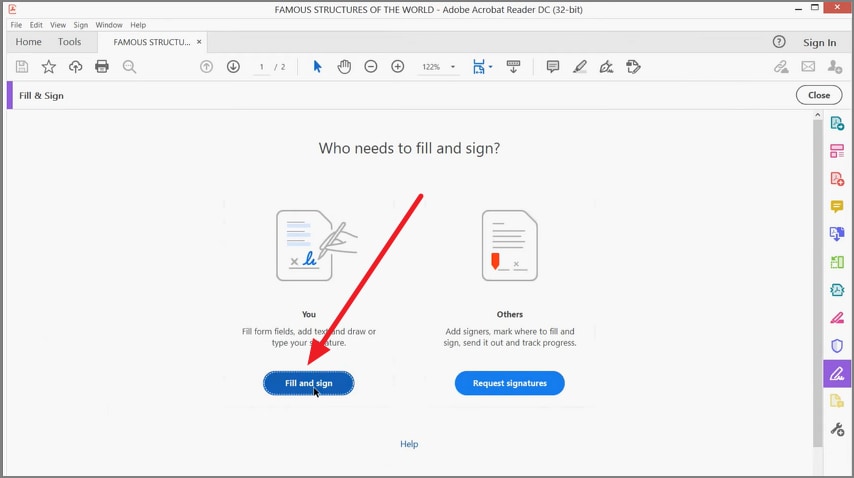Click the scrolling mode keyboard icon

pos(513,66)
